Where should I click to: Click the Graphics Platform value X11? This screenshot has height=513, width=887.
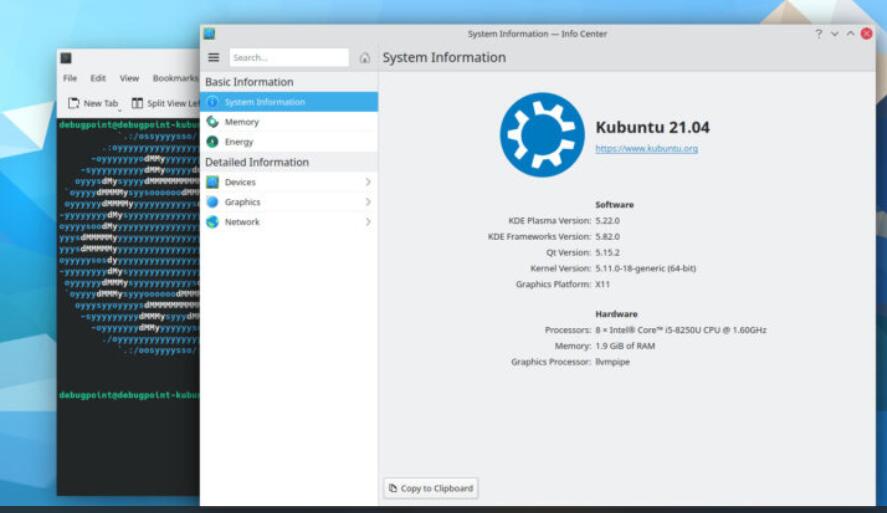click(602, 284)
